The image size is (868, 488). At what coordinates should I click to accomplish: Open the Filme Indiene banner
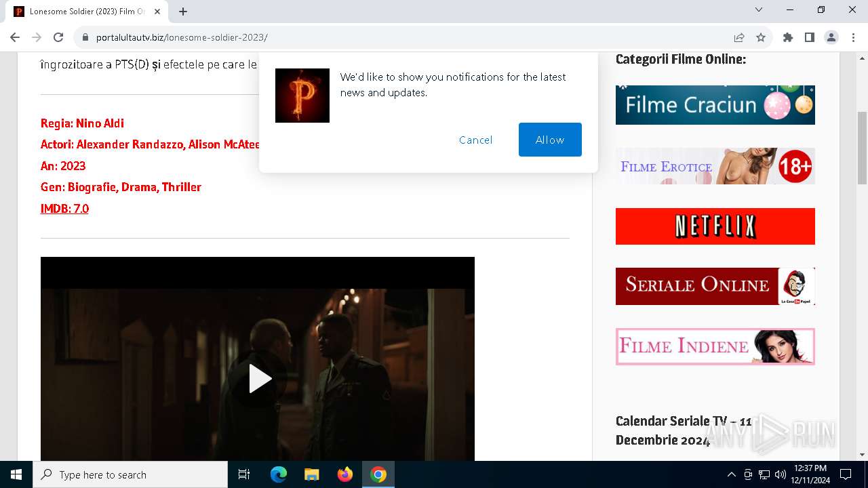pyautogui.click(x=715, y=346)
